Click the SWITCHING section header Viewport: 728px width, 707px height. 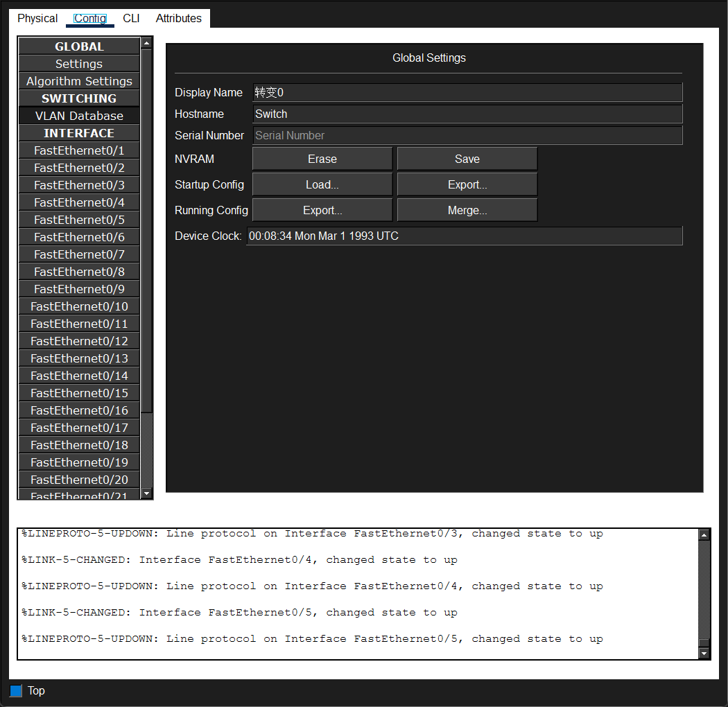click(79, 98)
